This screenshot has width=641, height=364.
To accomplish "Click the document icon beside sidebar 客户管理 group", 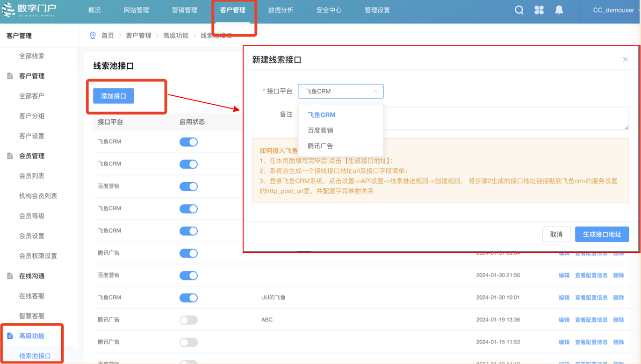I will tap(10, 76).
